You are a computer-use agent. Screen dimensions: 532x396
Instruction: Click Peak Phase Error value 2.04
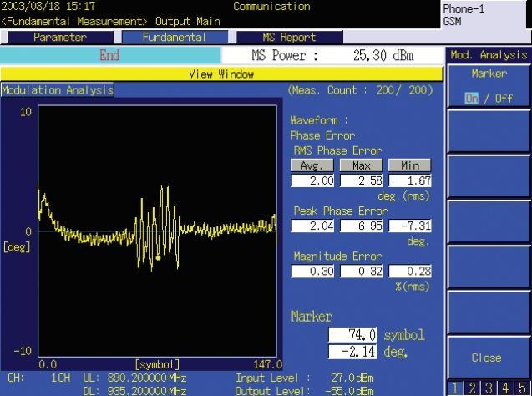pos(312,226)
